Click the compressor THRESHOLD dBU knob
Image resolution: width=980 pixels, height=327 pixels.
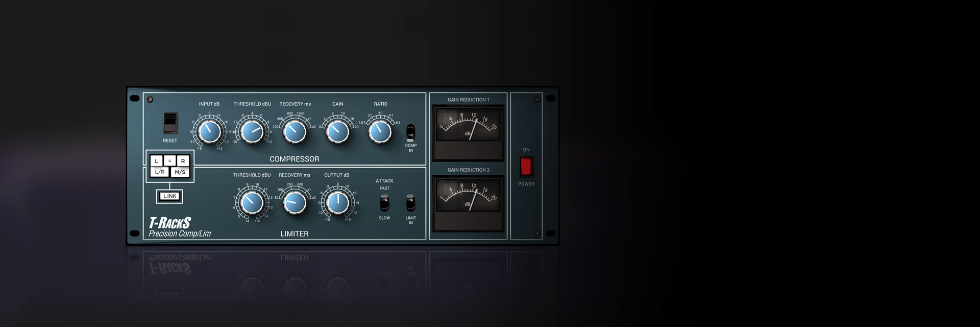coord(252,132)
